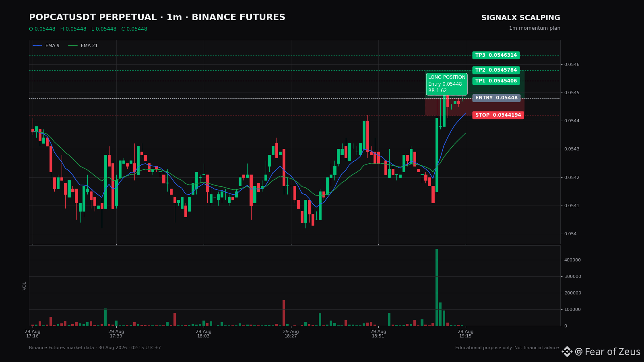Click the 0.054 price axis label

(x=571, y=234)
